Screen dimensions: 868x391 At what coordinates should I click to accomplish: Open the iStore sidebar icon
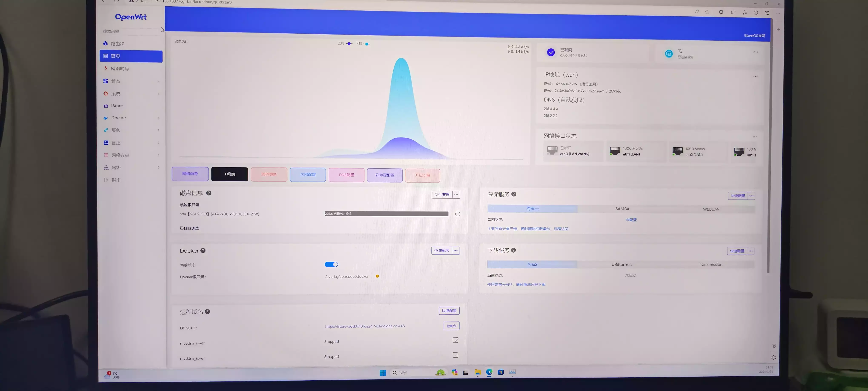point(106,106)
